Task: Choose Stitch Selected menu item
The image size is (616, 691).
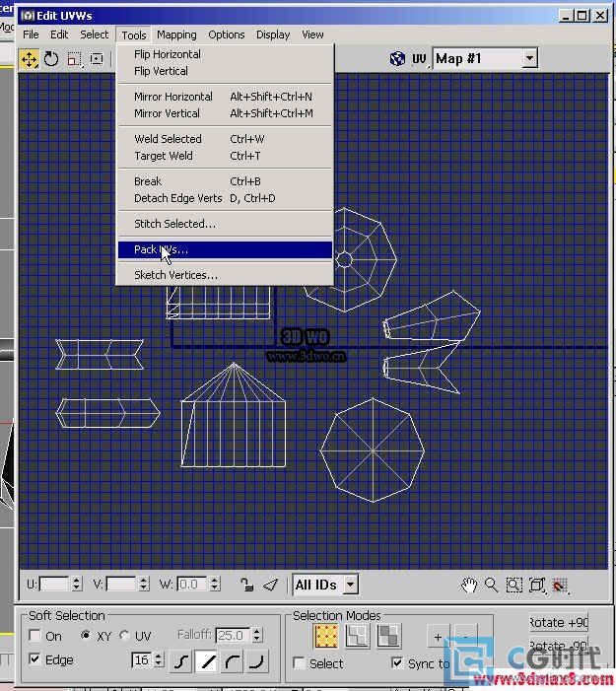Action: coord(225,224)
